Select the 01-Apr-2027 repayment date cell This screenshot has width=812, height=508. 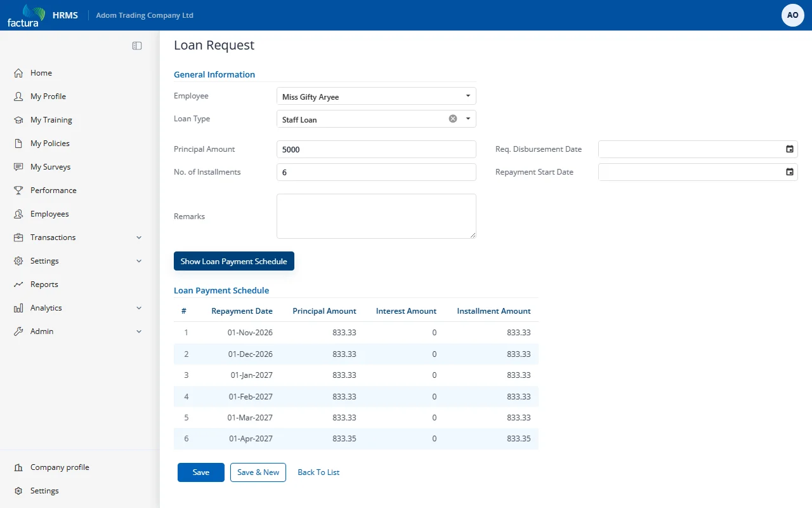(x=251, y=439)
